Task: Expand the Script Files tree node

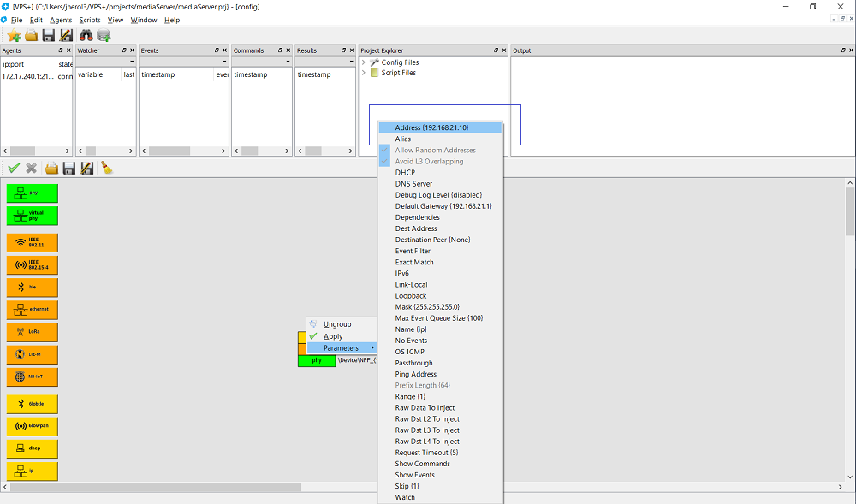Action: click(364, 73)
